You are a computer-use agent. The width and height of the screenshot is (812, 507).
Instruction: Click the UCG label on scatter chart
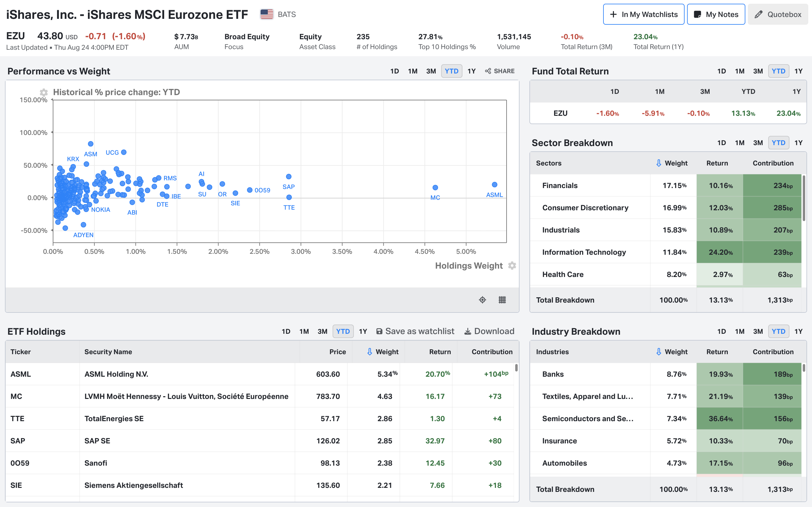pos(112,153)
